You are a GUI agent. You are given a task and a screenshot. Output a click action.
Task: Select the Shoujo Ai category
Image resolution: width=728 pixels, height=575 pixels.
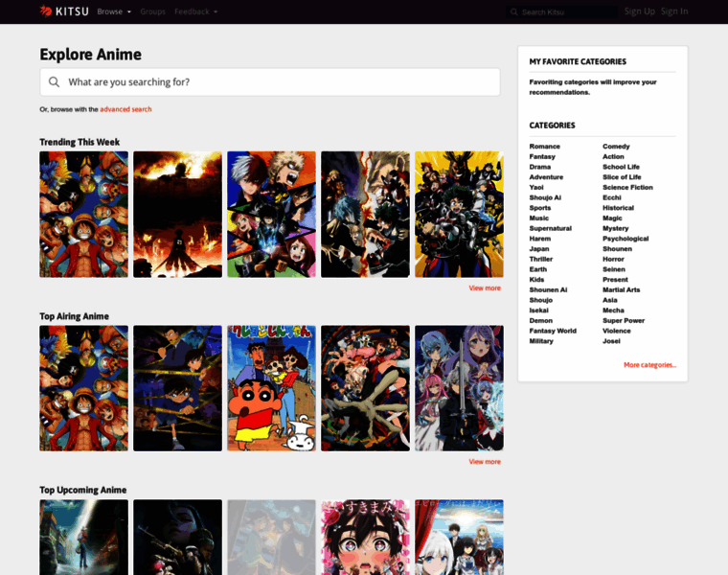click(x=546, y=197)
